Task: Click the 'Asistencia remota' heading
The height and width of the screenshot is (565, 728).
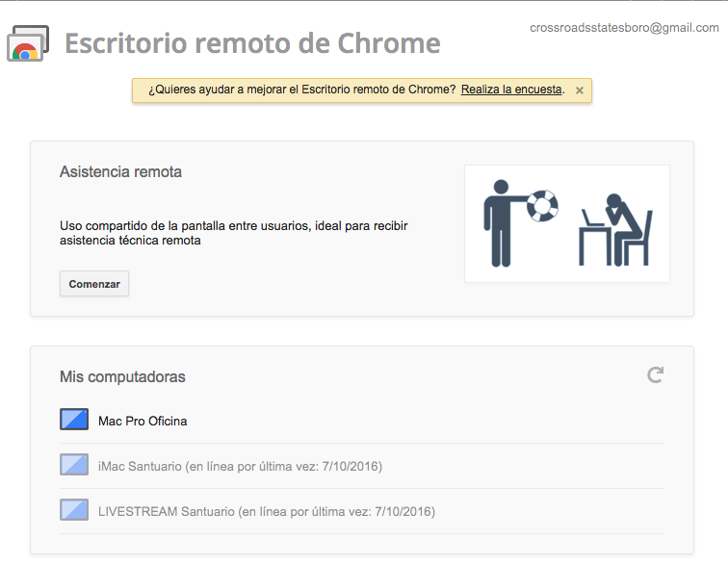Action: tap(120, 171)
